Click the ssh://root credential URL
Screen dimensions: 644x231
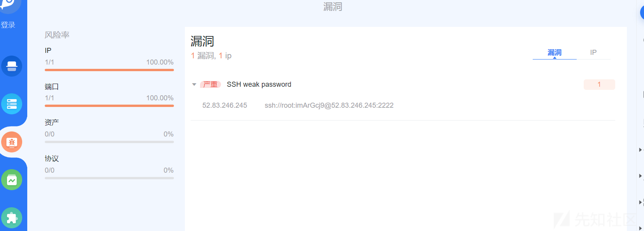pyautogui.click(x=329, y=105)
